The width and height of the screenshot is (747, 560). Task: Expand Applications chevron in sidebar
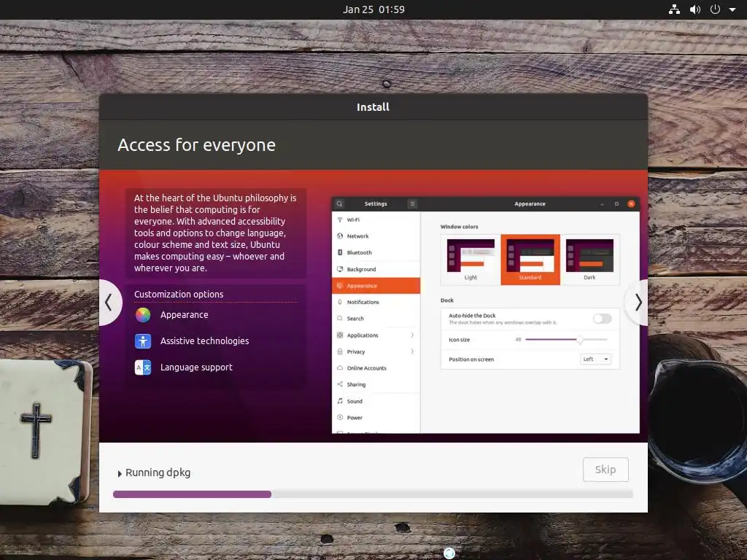412,335
